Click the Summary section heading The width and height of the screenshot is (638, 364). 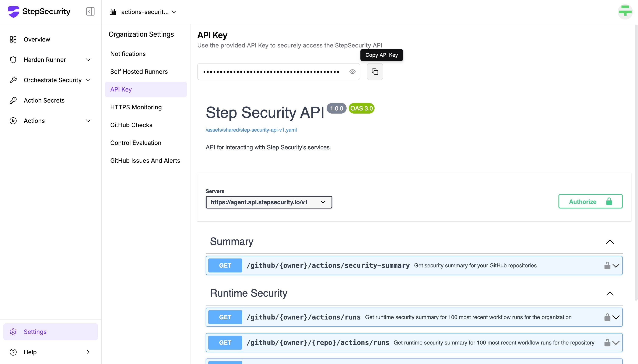click(231, 242)
